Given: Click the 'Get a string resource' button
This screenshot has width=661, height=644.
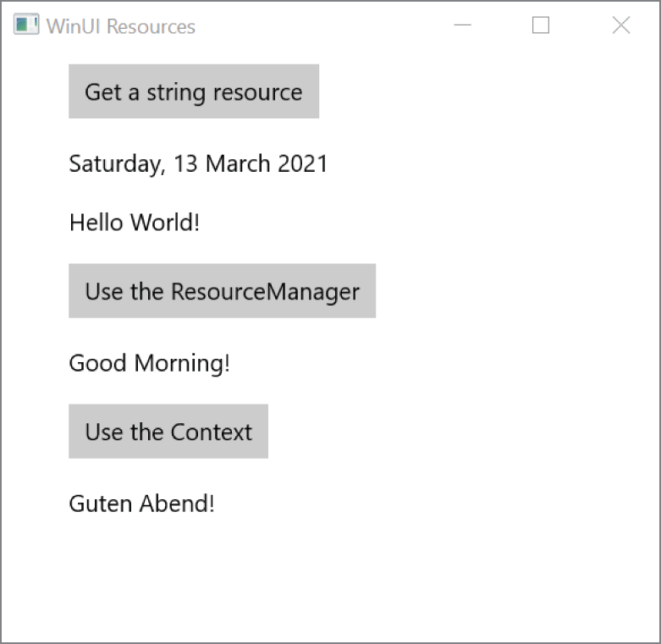Looking at the screenshot, I should (194, 91).
